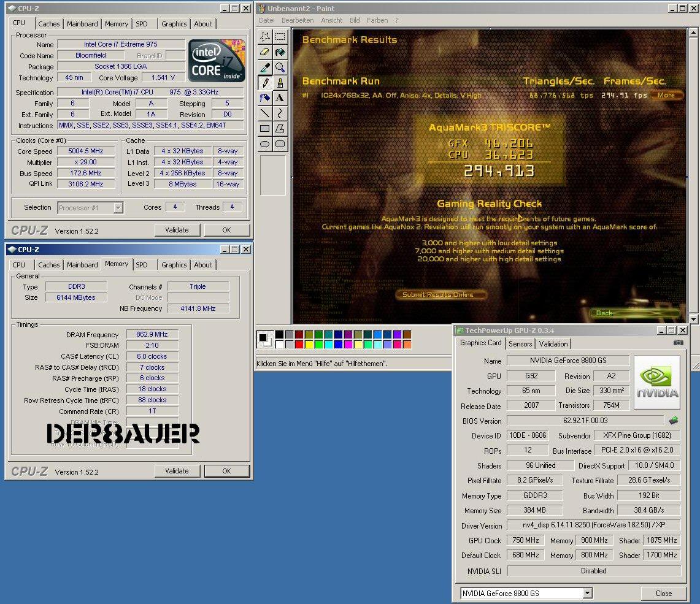Open the Bild menu in Paint
700x604 pixels.
(x=355, y=20)
